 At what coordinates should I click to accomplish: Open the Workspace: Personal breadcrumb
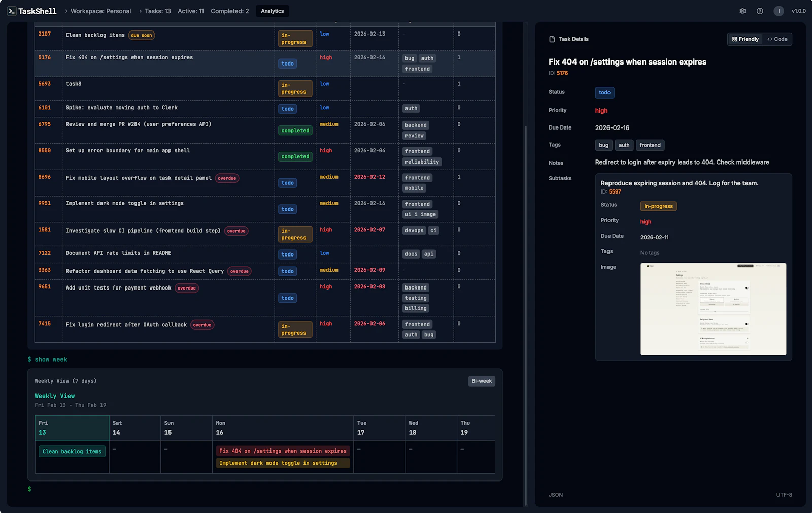click(99, 11)
